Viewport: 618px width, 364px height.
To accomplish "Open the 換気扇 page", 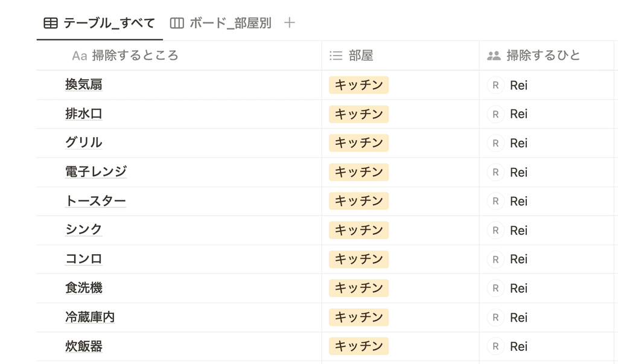I will click(83, 85).
